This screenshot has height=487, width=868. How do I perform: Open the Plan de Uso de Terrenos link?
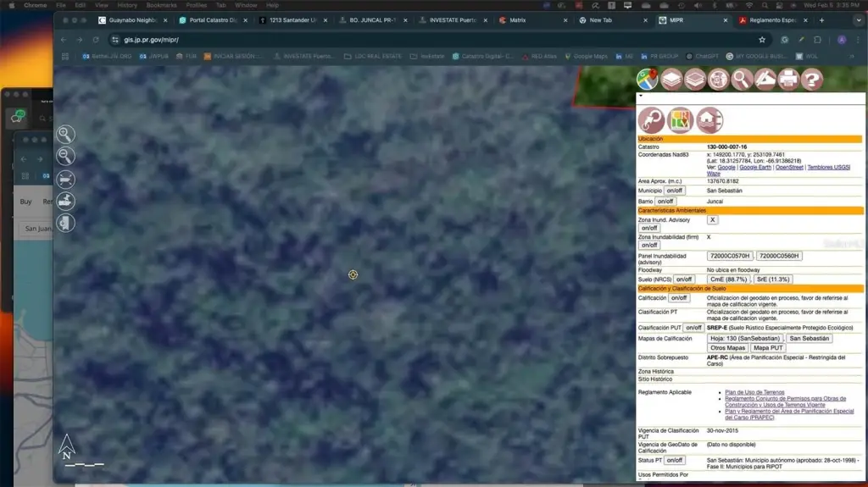pyautogui.click(x=754, y=392)
